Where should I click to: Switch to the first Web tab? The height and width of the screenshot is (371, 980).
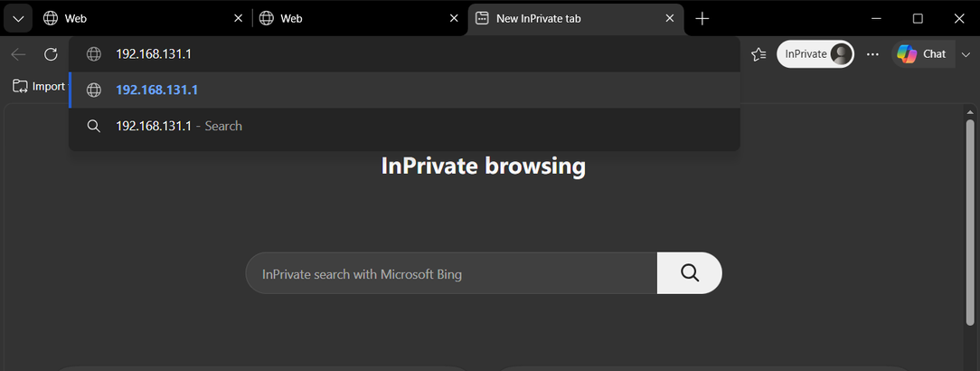(x=143, y=19)
